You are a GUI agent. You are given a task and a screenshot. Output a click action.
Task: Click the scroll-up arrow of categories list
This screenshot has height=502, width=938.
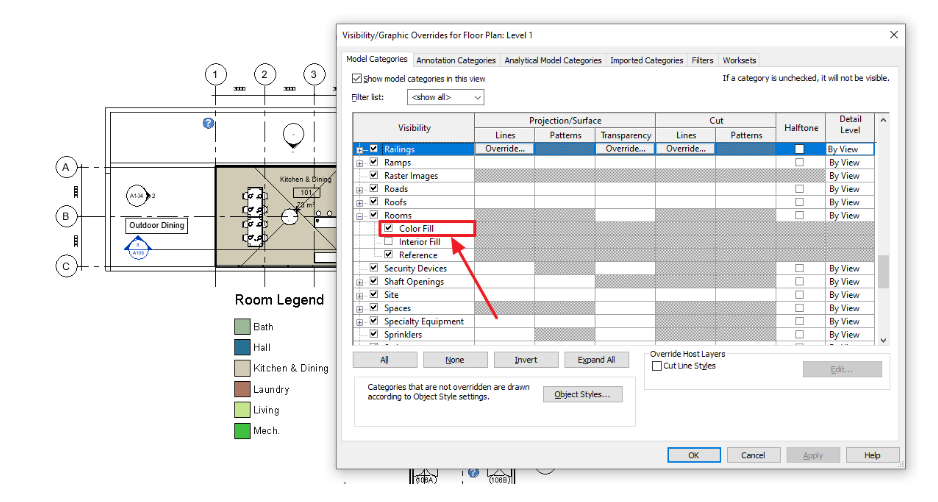click(x=883, y=120)
